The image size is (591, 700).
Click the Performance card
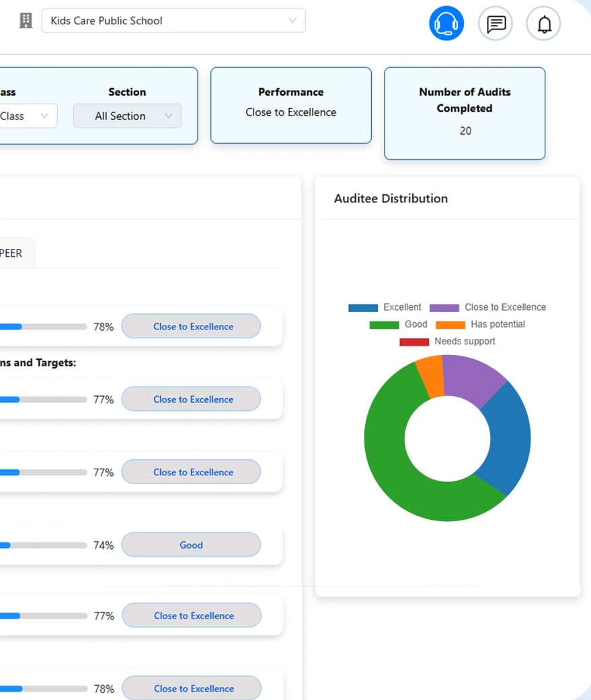[291, 106]
